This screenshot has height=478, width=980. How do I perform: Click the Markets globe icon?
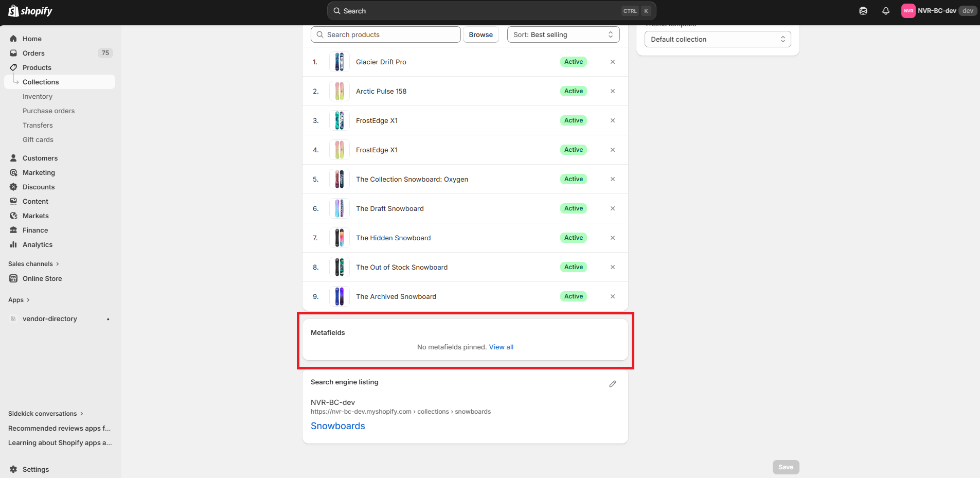pyautogui.click(x=13, y=216)
